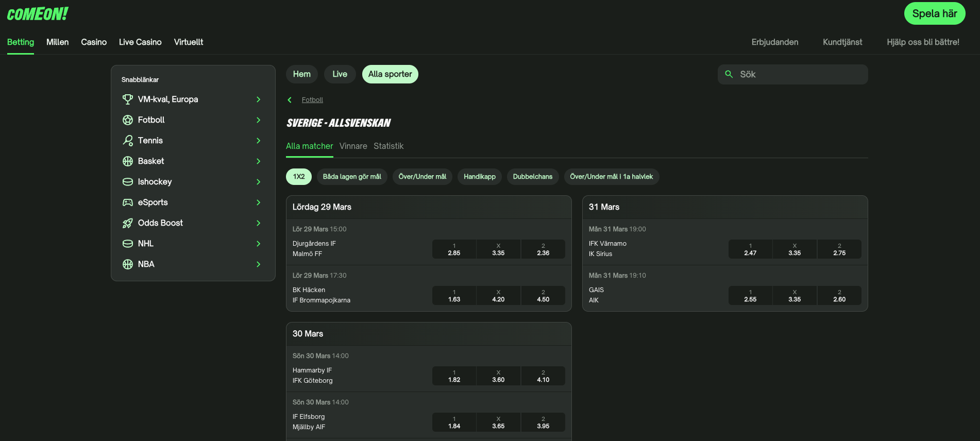Pick IF Elfsborg win odds 1.84
The height and width of the screenshot is (441, 980).
click(x=454, y=422)
